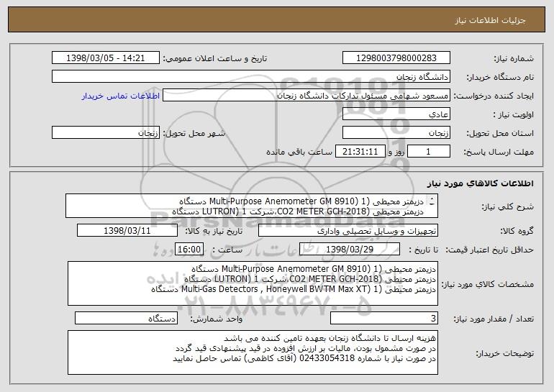Click the label شرح کلی نیاز
Screen dimensions: 554x392
(x=508, y=206)
